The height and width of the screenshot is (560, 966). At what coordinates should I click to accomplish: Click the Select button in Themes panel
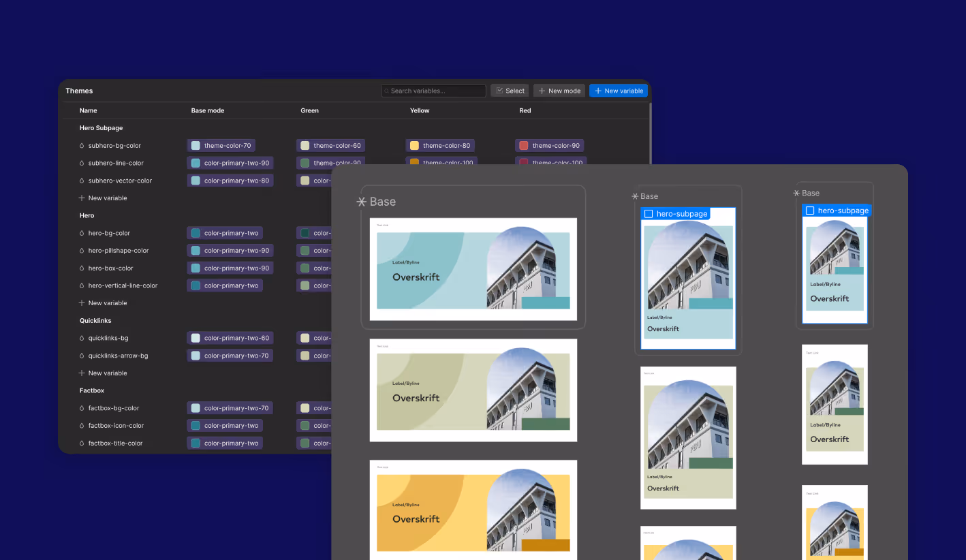[x=510, y=91]
